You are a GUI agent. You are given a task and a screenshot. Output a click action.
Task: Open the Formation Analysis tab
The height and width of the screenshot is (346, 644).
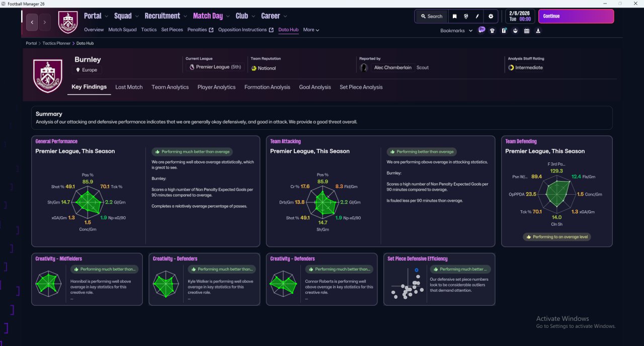coord(267,87)
